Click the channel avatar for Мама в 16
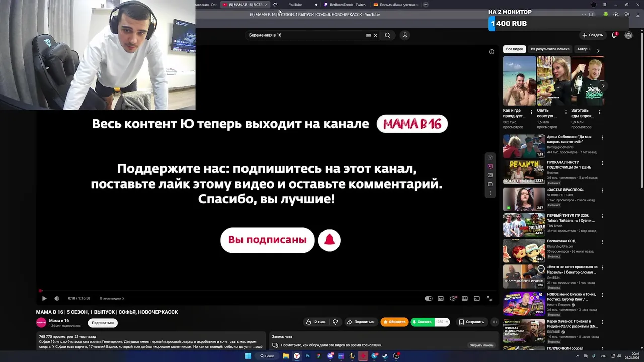The width and height of the screenshot is (644, 362). click(x=41, y=323)
